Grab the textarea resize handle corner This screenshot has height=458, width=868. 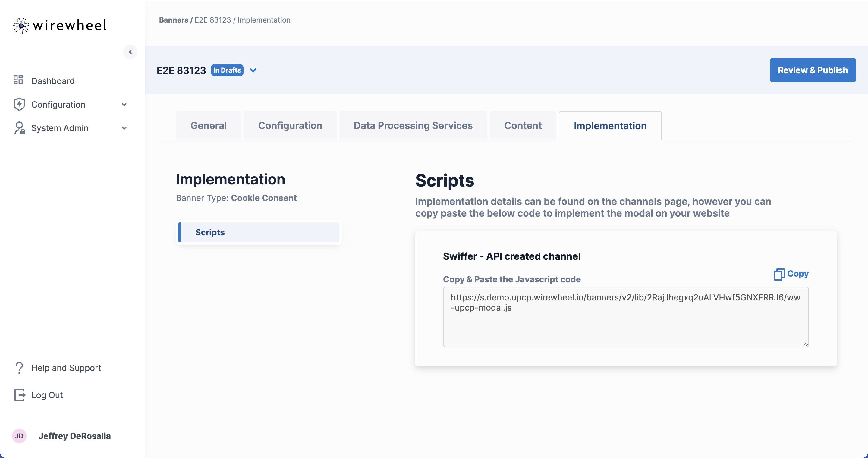tap(805, 343)
